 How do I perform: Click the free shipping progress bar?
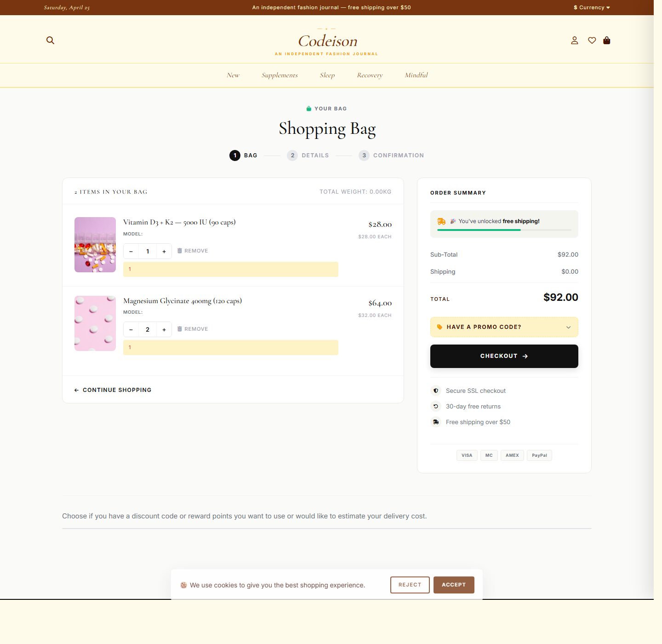click(x=504, y=230)
